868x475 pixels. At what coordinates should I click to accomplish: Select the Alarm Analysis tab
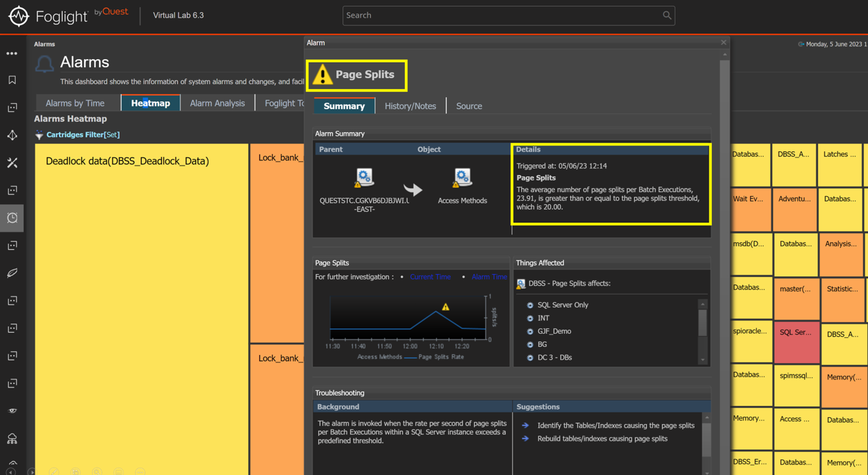(217, 103)
